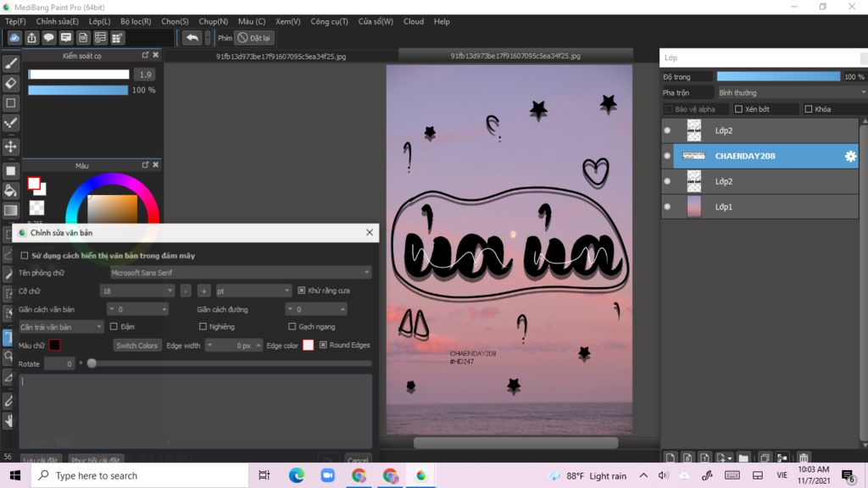Open Cỡ chữ font size dropdown
This screenshot has height=488, width=868.
point(136,291)
